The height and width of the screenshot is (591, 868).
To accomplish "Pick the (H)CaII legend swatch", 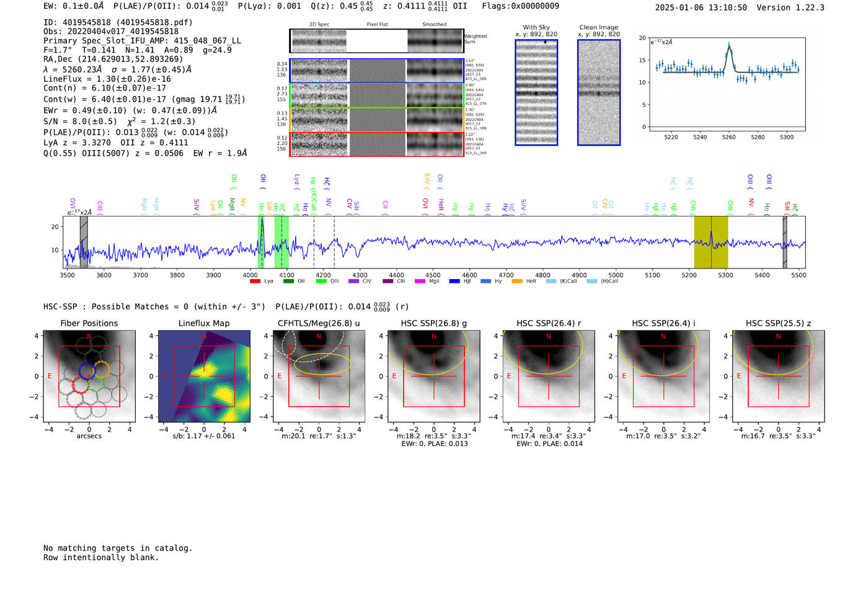I will pos(591,282).
